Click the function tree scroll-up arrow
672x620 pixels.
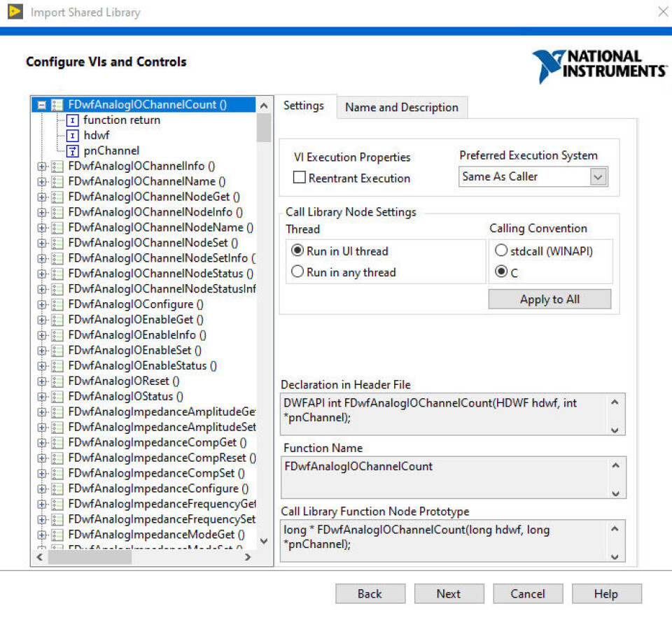[x=264, y=106]
